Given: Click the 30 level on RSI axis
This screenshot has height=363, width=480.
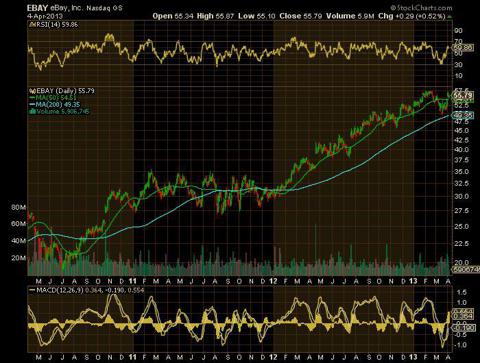Looking at the screenshot, I should 458,64.
